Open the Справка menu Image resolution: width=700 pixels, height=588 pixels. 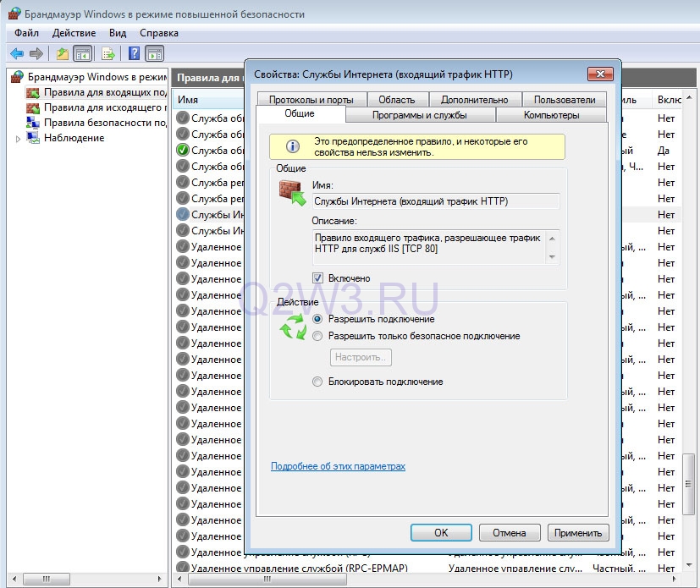click(159, 33)
